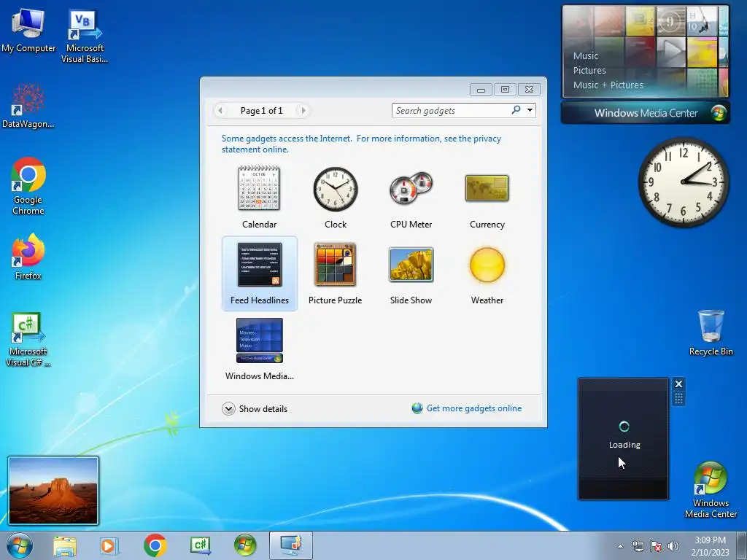Image resolution: width=747 pixels, height=560 pixels.
Task: Select Pictures in Media Center gadget
Action: click(x=589, y=71)
